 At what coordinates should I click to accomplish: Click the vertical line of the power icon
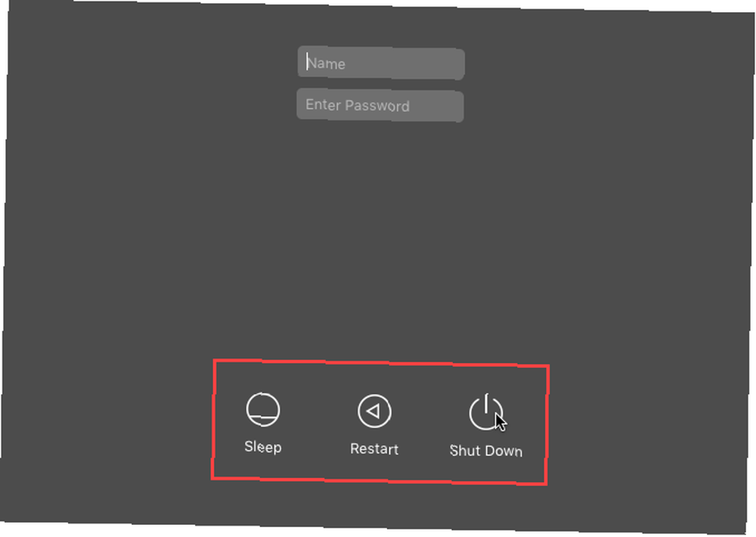coord(486,403)
